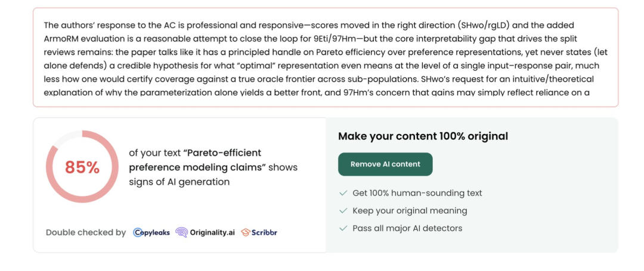Click the Make your content 100% original heading
Screen dimensions: 644x271
[423, 136]
